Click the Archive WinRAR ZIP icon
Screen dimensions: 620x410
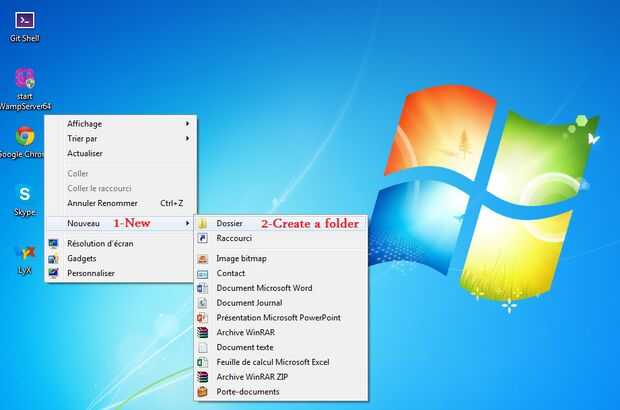(x=202, y=377)
